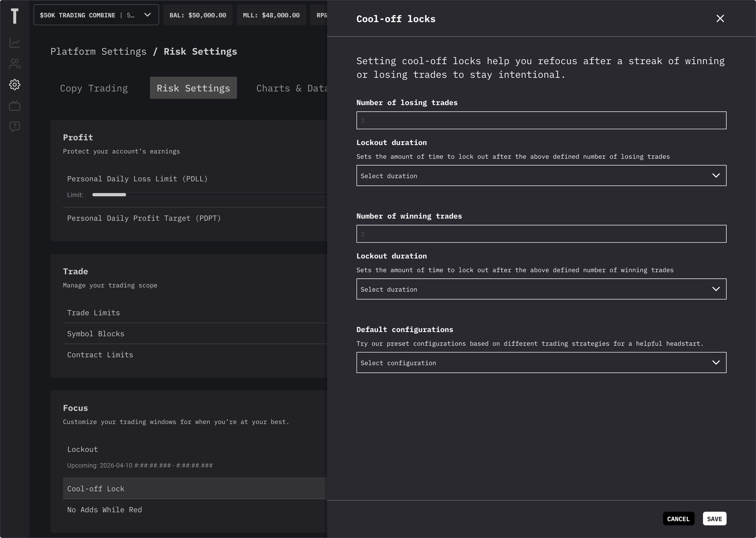Open the Contract Limits row

coord(195,355)
